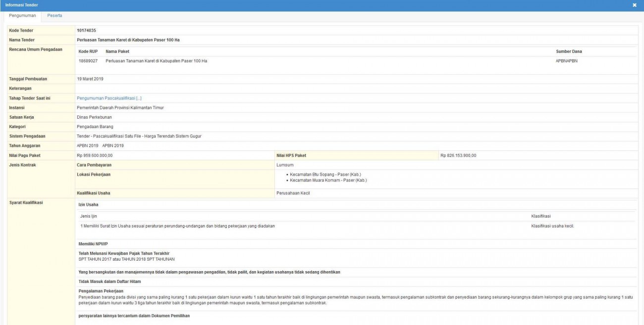This screenshot has width=644, height=325.
Task: Click the Lumsum payment method value
Action: [x=285, y=164]
